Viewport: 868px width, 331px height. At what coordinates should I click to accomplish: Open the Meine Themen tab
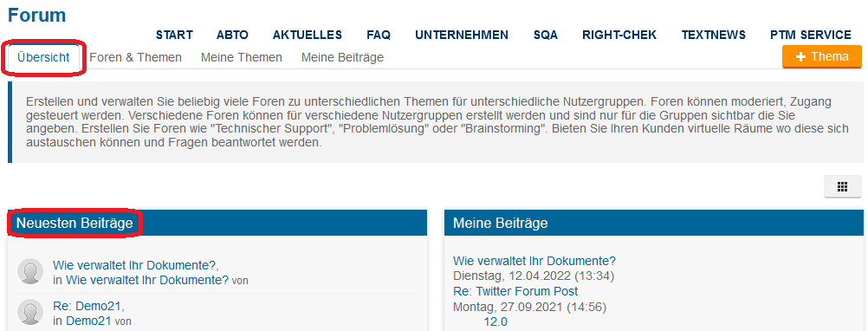[x=242, y=57]
